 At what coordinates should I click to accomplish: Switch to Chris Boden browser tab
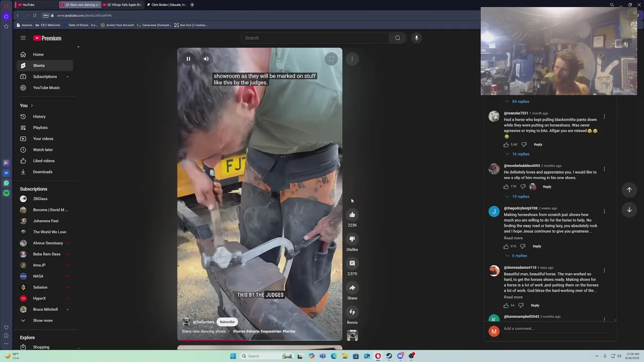pyautogui.click(x=167, y=5)
